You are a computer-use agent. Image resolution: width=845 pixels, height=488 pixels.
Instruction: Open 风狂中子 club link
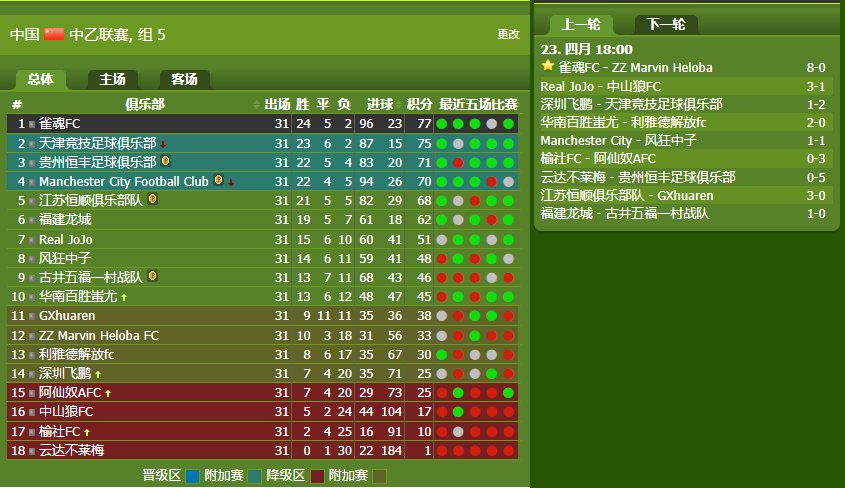[x=65, y=259]
